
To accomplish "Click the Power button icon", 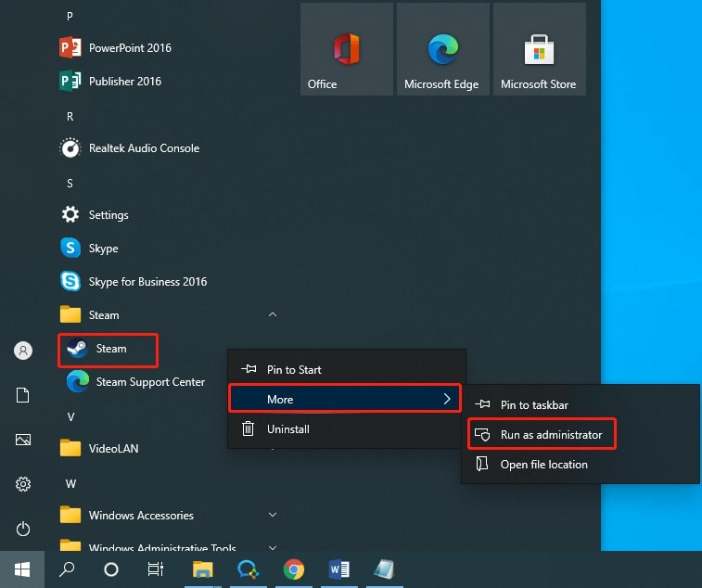I will 23,529.
